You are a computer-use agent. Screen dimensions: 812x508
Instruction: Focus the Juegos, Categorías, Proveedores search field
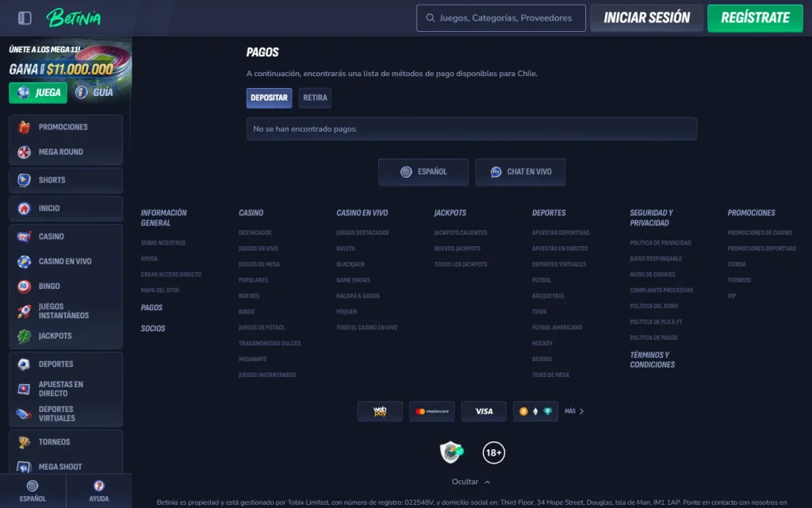coord(501,18)
